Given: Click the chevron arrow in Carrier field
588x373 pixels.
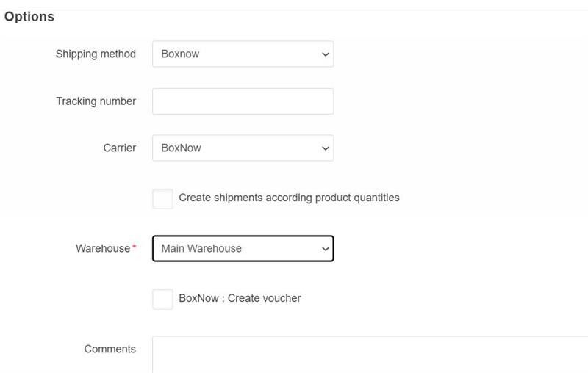Looking at the screenshot, I should pyautogui.click(x=326, y=148).
